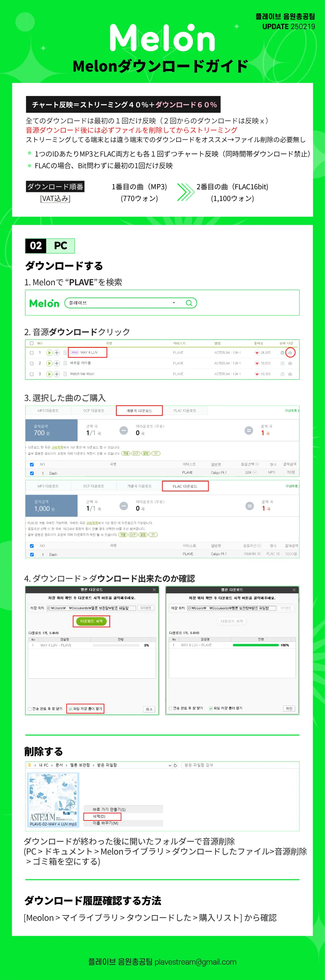Click the green 다운로드 시작 button

point(92,621)
